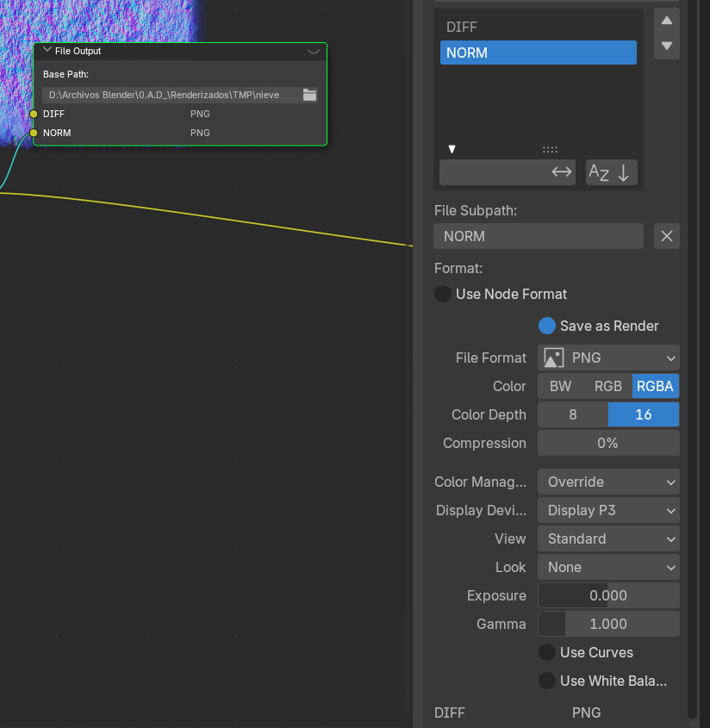Move selected slot down with arrow
This screenshot has height=728, width=710.
(x=667, y=46)
